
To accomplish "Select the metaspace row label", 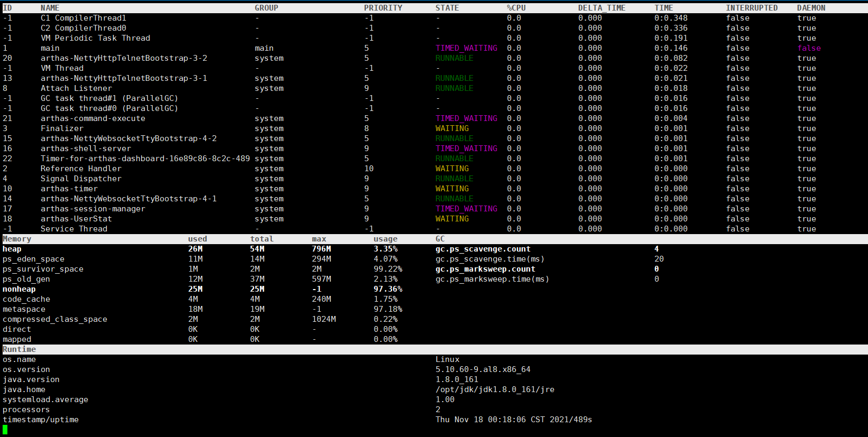I will click(24, 309).
